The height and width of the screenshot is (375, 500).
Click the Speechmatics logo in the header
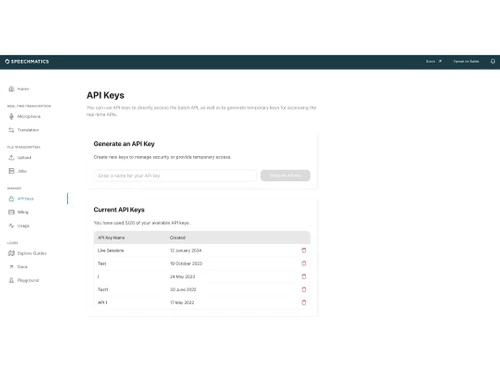27,62
